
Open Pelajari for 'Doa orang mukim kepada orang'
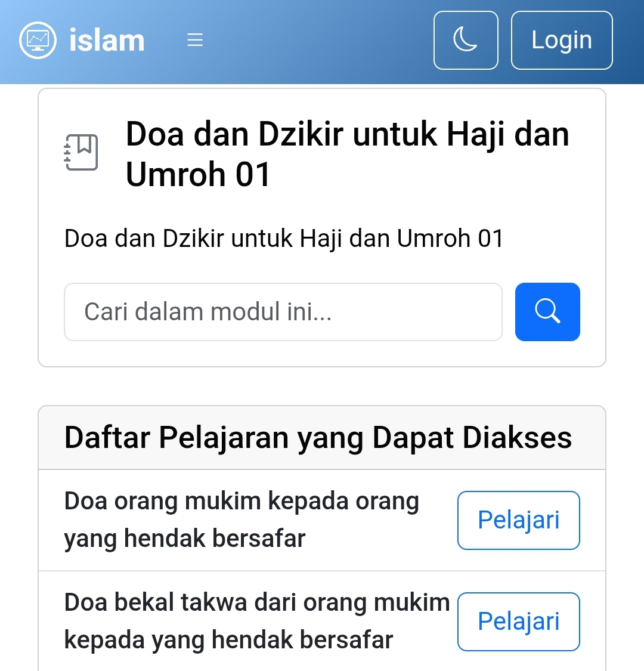[x=519, y=520]
